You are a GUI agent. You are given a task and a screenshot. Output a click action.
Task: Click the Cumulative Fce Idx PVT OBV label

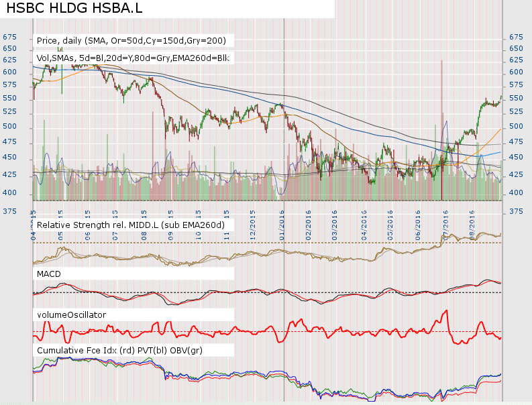point(120,351)
